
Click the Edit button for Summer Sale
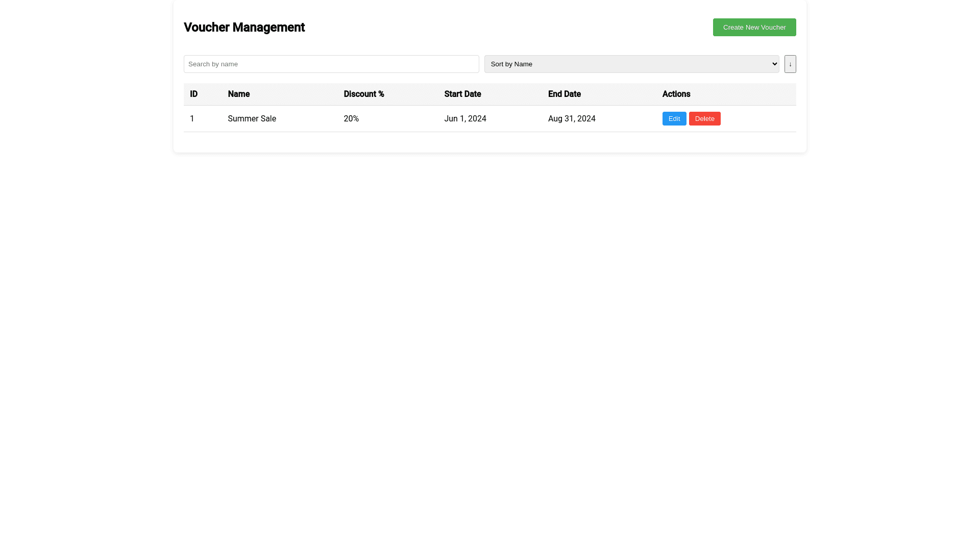pos(674,118)
